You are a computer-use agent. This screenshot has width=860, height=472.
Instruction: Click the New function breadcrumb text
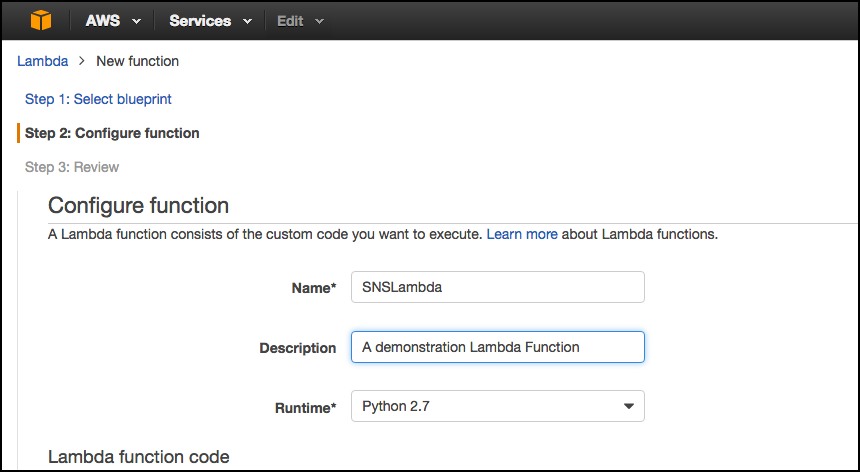click(137, 61)
